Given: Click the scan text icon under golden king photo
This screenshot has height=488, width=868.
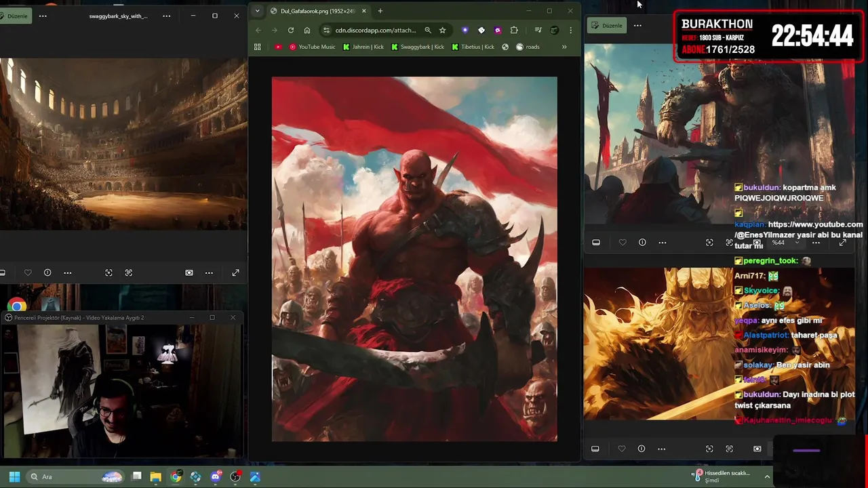Looking at the screenshot, I should (x=729, y=449).
